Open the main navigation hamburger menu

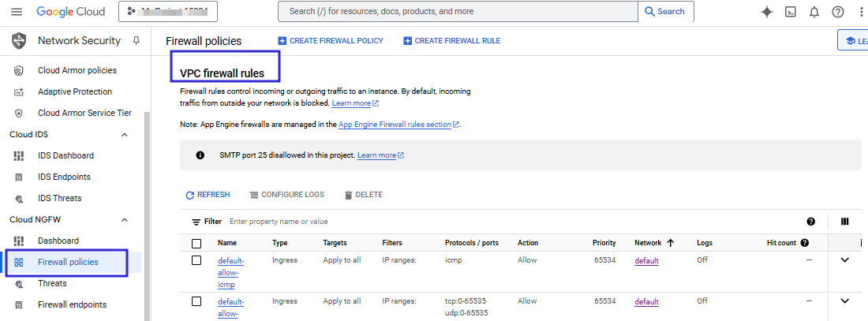coord(17,12)
